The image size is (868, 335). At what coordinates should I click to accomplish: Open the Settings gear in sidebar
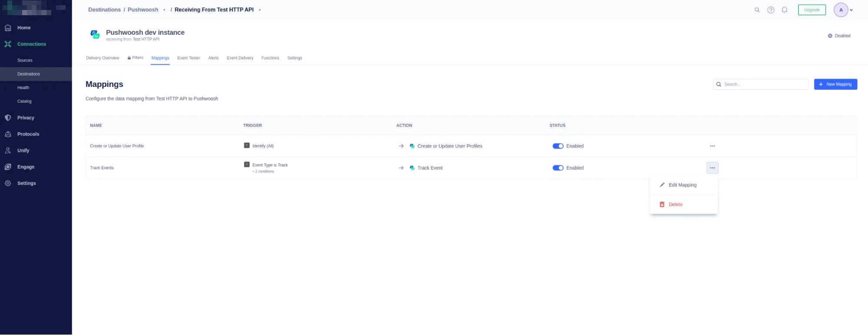[8, 183]
